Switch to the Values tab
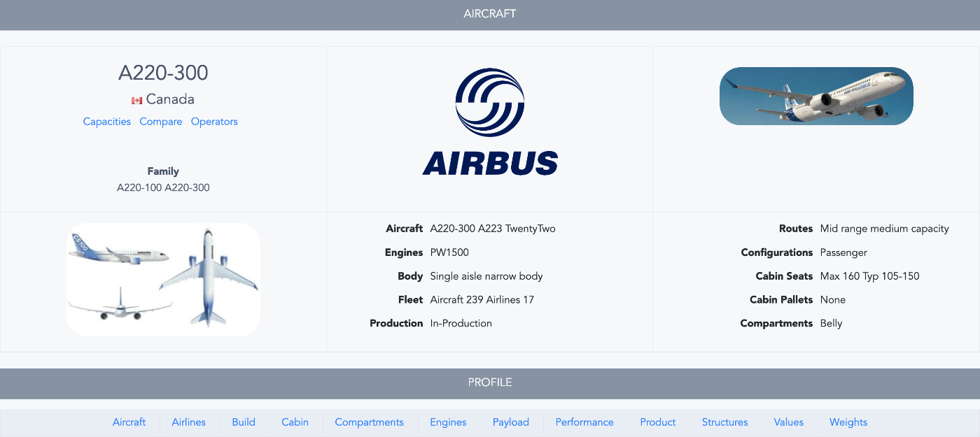 click(x=788, y=422)
